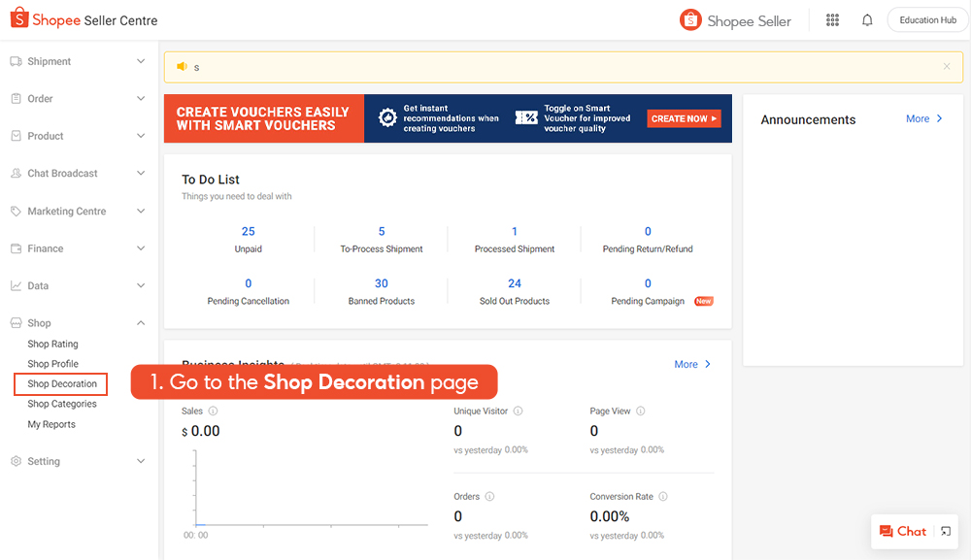Select the Shipment menu label
The width and height of the screenshot is (971, 560).
[49, 61]
